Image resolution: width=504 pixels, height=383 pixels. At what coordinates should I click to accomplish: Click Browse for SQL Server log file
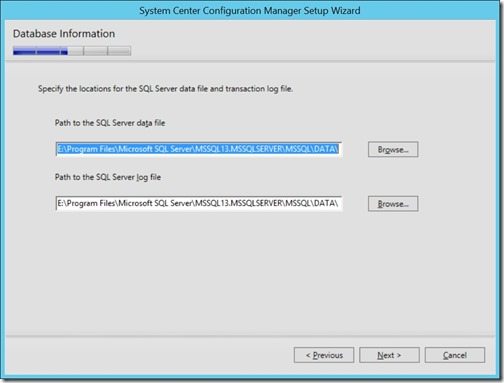(x=393, y=203)
